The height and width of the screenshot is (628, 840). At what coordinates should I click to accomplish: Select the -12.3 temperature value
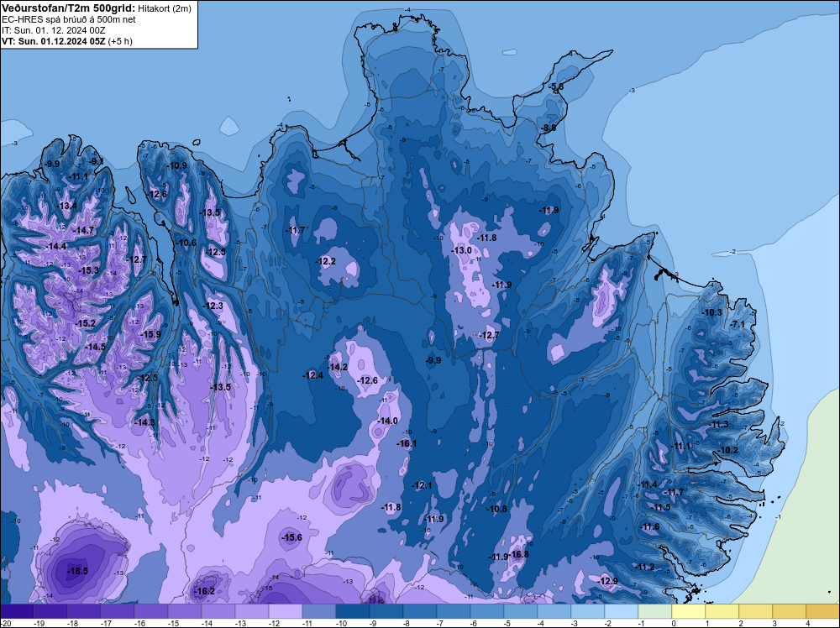[213, 306]
